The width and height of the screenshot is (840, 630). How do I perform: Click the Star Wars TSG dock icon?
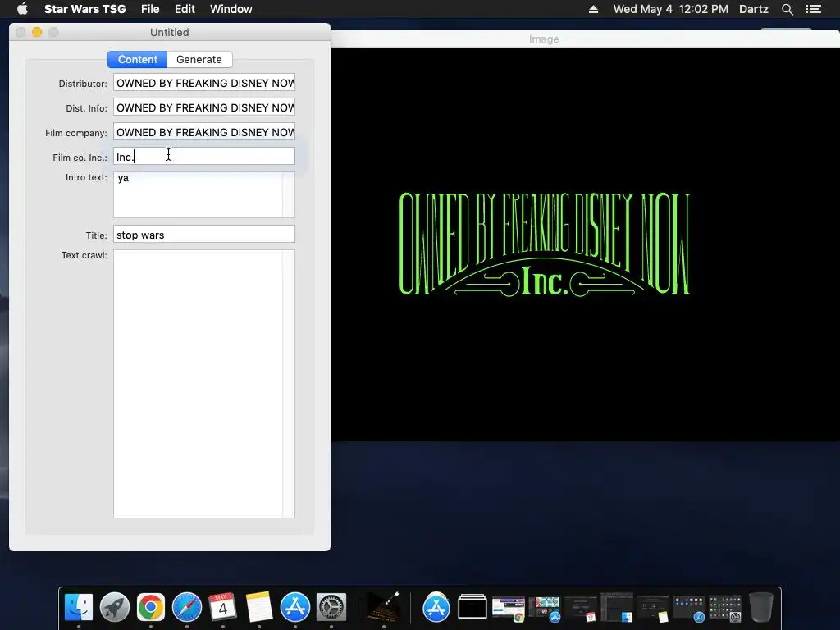[384, 608]
